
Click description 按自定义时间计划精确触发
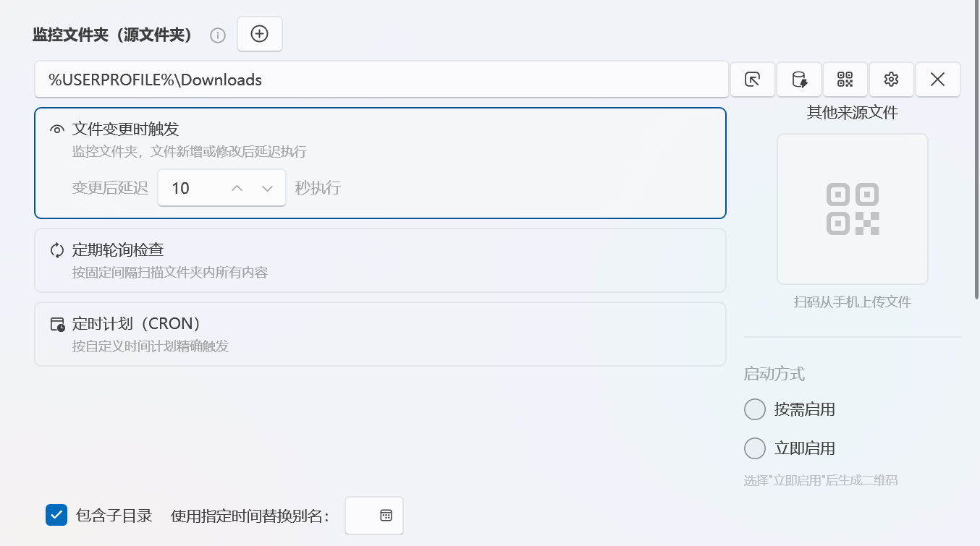(151, 346)
